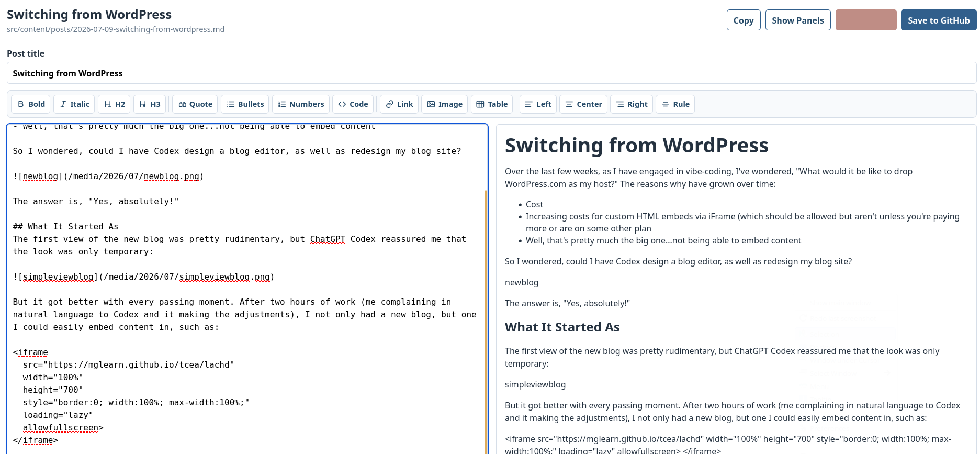Screen dimensions: 980x454
Task: Insert a Code block
Action: [x=353, y=104]
